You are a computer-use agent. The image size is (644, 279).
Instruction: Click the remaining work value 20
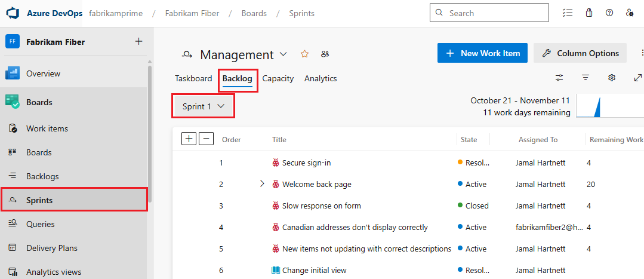coord(591,185)
